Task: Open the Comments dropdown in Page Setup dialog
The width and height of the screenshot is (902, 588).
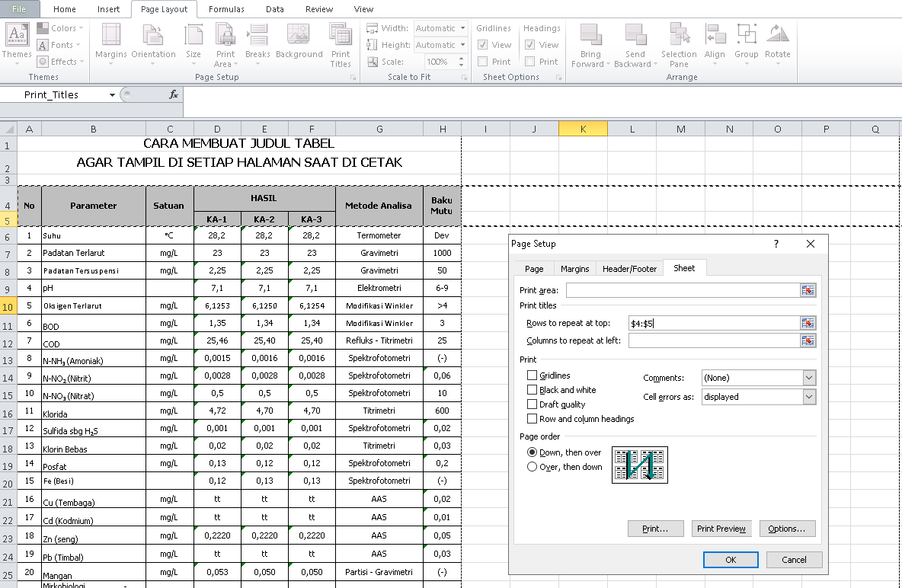Action: [x=811, y=377]
